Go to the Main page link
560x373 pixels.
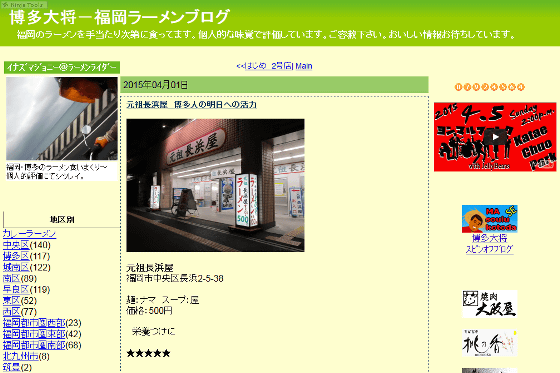pyautogui.click(x=304, y=66)
